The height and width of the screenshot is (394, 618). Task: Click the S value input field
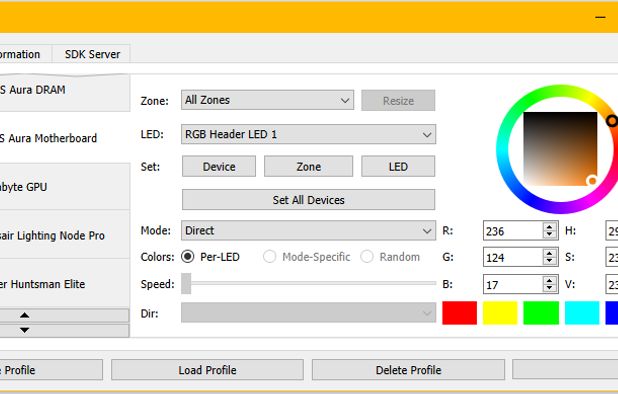(612, 258)
